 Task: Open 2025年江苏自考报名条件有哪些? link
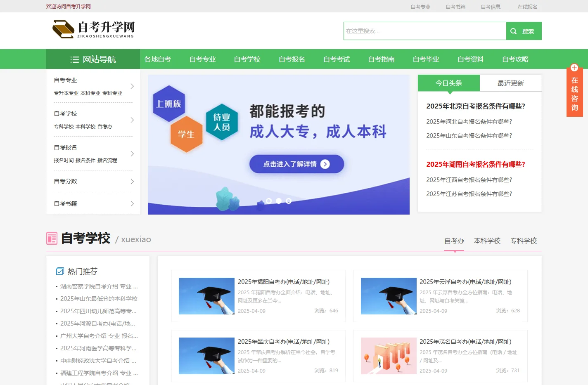coord(469,194)
